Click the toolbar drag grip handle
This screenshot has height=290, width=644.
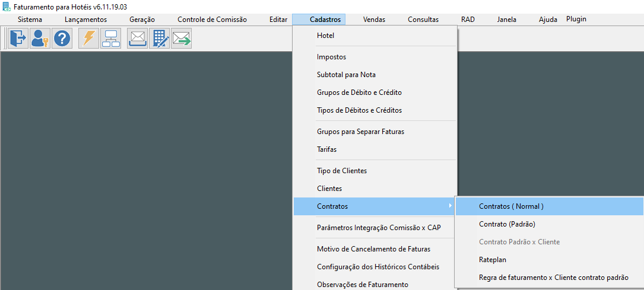click(x=4, y=39)
